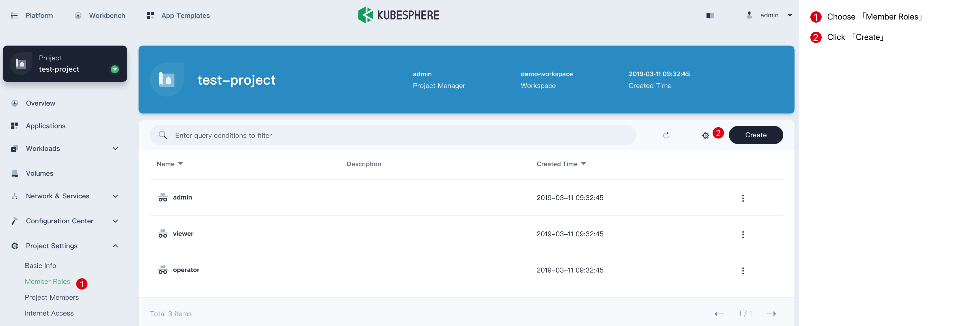Click the admin role icon
980x326 pixels.
[163, 197]
